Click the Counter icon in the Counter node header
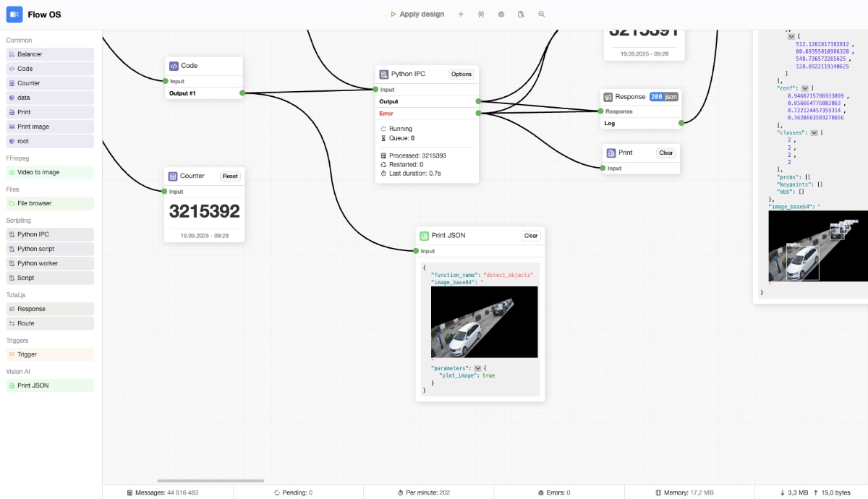This screenshot has height=499, width=868. [x=173, y=176]
